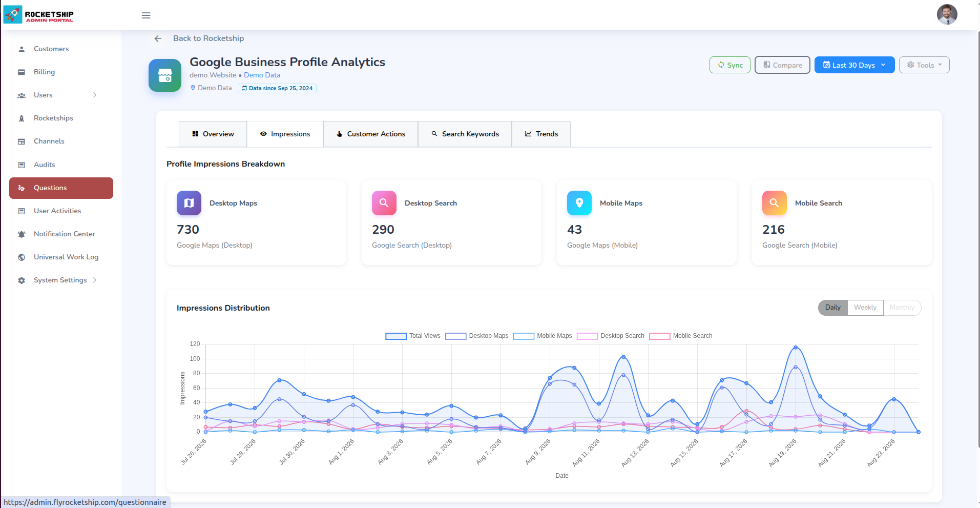Click the Desktop Maps card icon
Screen dimensions: 980x508
point(189,203)
